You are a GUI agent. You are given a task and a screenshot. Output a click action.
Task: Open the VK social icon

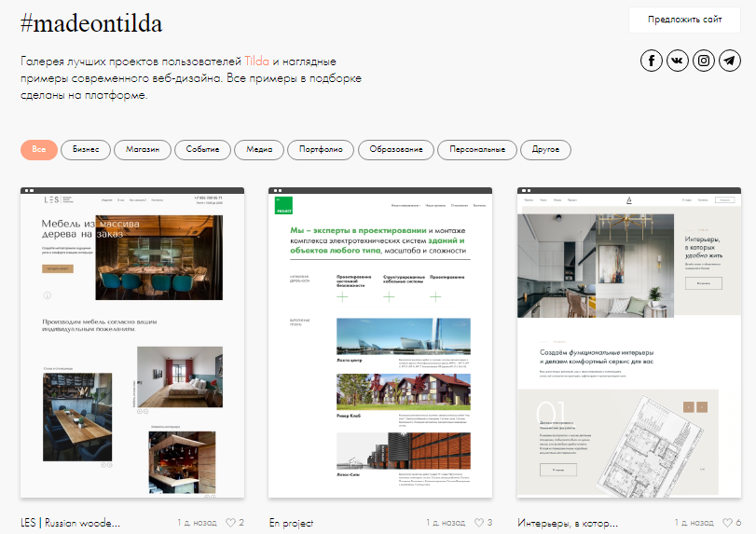(678, 62)
